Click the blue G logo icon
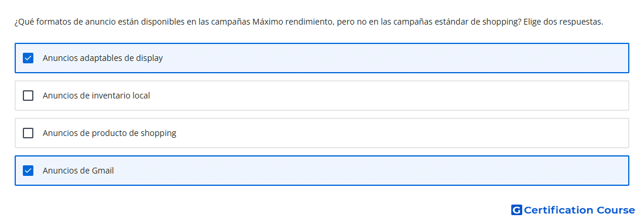The width and height of the screenshot is (644, 221). (x=516, y=210)
